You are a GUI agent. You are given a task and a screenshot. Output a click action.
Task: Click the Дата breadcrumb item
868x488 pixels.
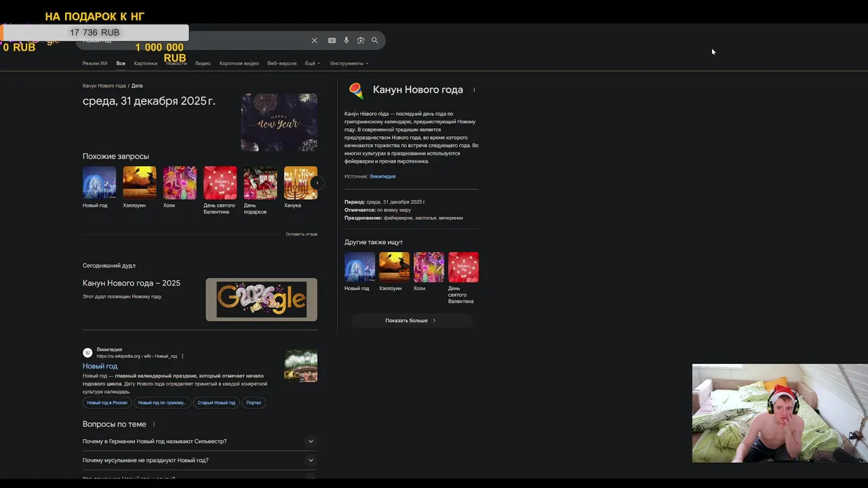pyautogui.click(x=137, y=86)
